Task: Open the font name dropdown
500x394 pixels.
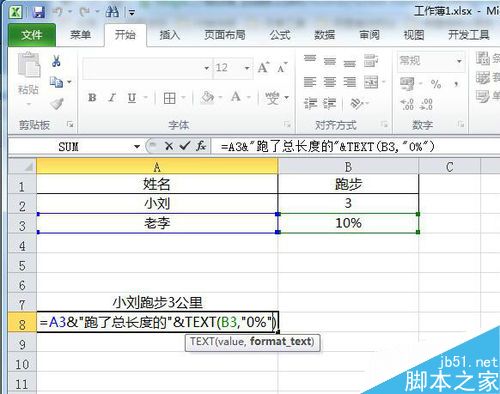Action: click(207, 68)
